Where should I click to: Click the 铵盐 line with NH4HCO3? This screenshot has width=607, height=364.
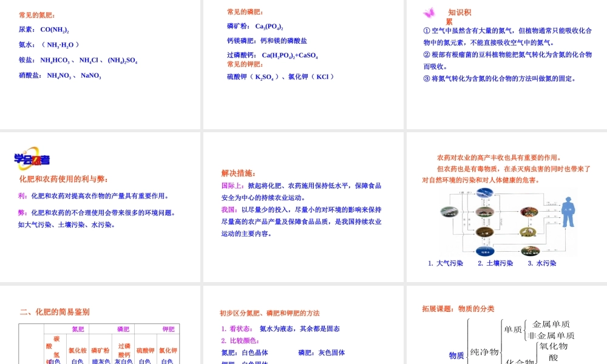coord(78,60)
